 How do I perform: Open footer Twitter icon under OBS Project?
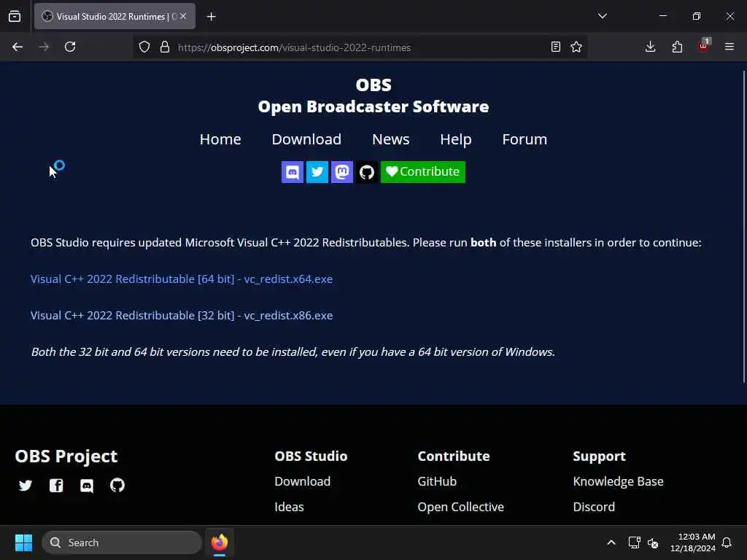tap(26, 485)
